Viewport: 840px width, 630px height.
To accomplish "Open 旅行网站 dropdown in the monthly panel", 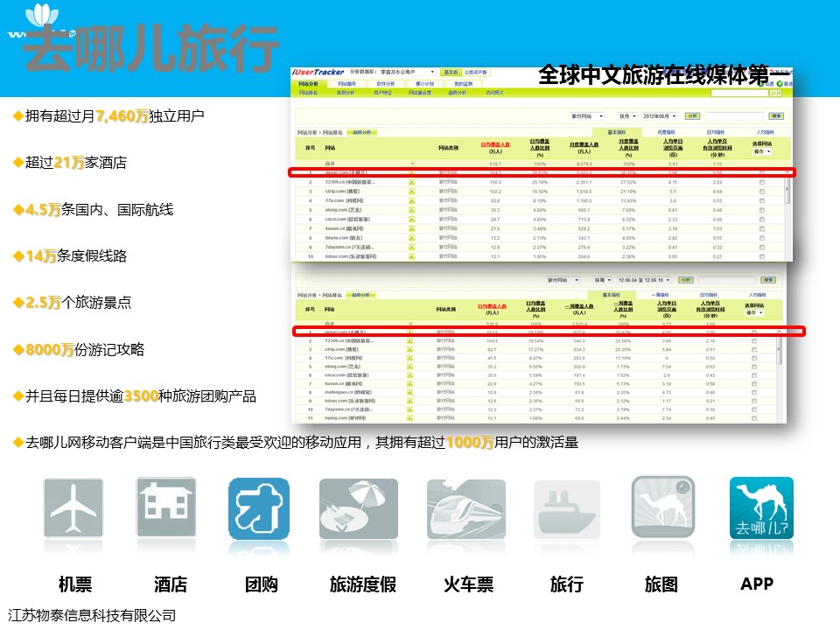I will coord(586,116).
